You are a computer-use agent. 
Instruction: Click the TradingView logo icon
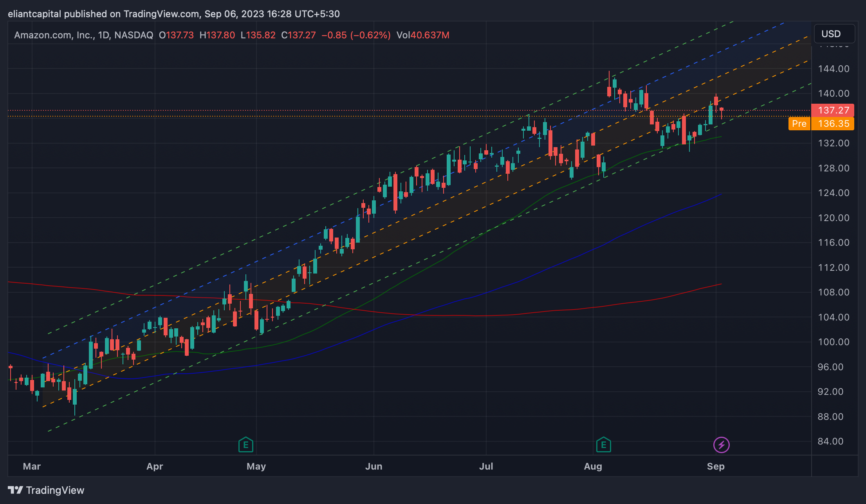pyautogui.click(x=16, y=490)
